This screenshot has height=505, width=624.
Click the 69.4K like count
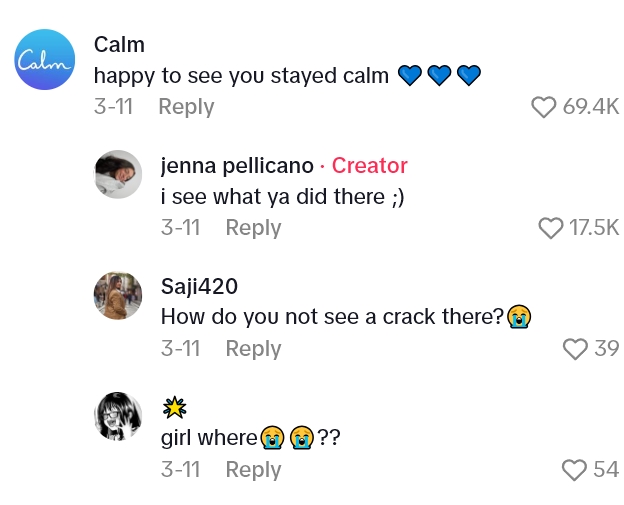tap(591, 107)
